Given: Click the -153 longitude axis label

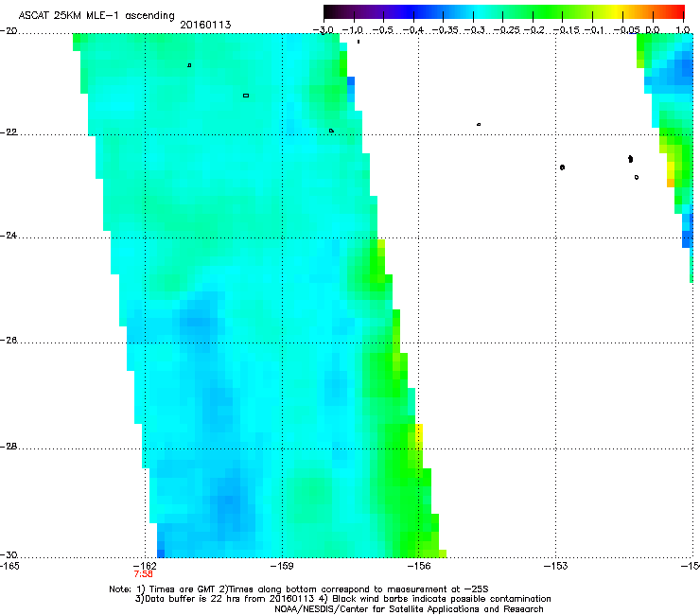Looking at the screenshot, I should 556,566.
